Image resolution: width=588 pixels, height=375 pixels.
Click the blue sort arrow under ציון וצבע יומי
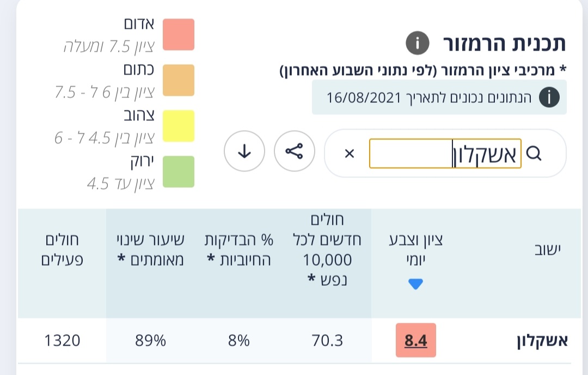click(x=415, y=284)
